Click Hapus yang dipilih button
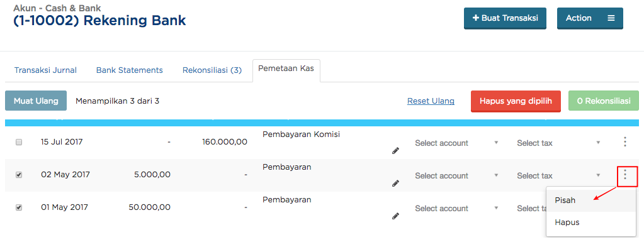Image resolution: width=644 pixels, height=242 pixels. 516,101
